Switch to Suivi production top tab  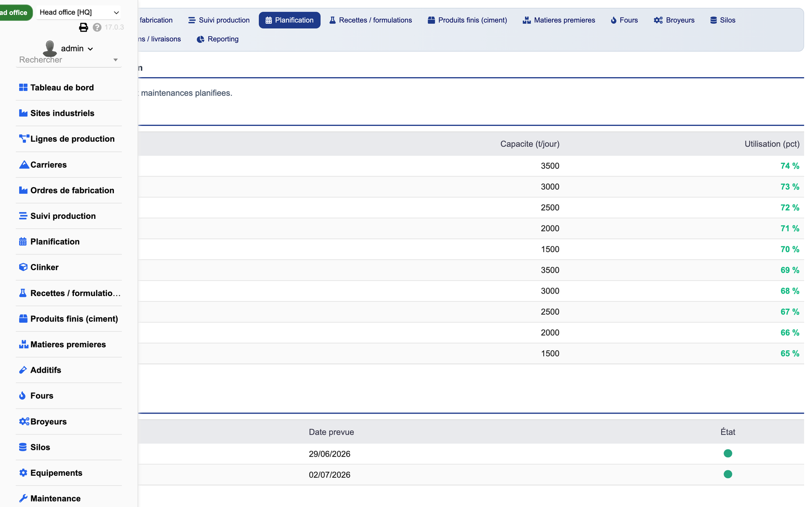pos(219,20)
